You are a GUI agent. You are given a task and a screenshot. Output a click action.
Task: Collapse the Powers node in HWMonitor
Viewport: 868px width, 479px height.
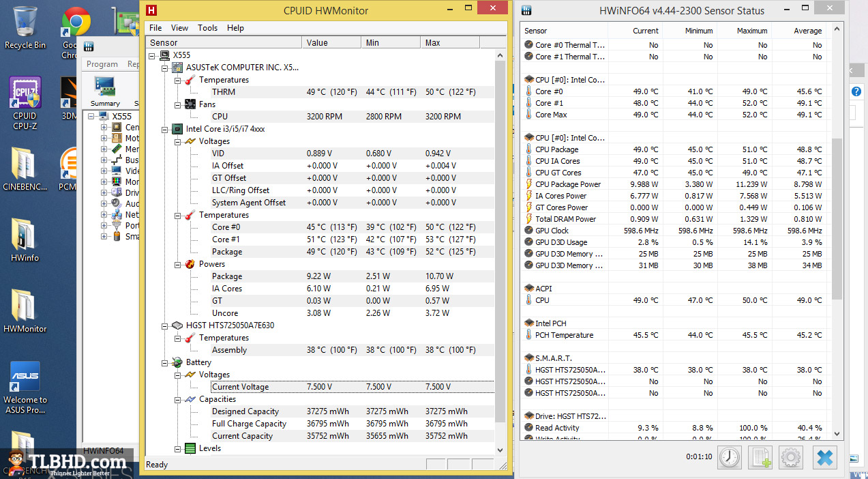tap(177, 264)
